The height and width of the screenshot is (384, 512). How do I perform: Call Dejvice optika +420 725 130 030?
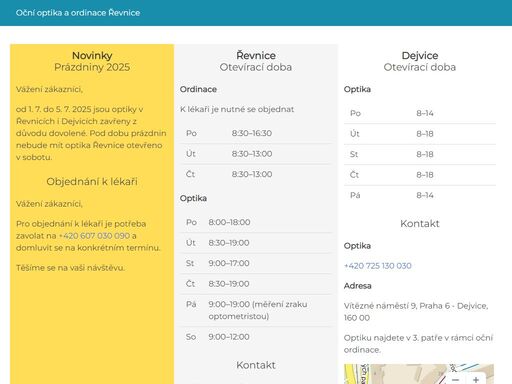pyautogui.click(x=378, y=266)
